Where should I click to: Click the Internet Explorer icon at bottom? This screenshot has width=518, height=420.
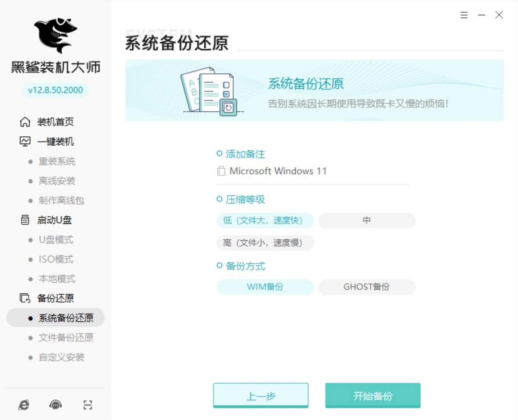(24, 404)
